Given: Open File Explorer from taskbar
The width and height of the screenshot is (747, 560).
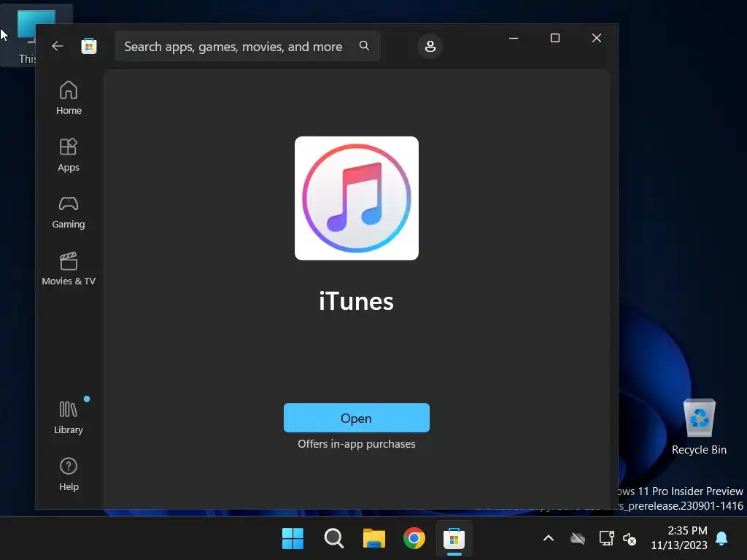Looking at the screenshot, I should 374,539.
